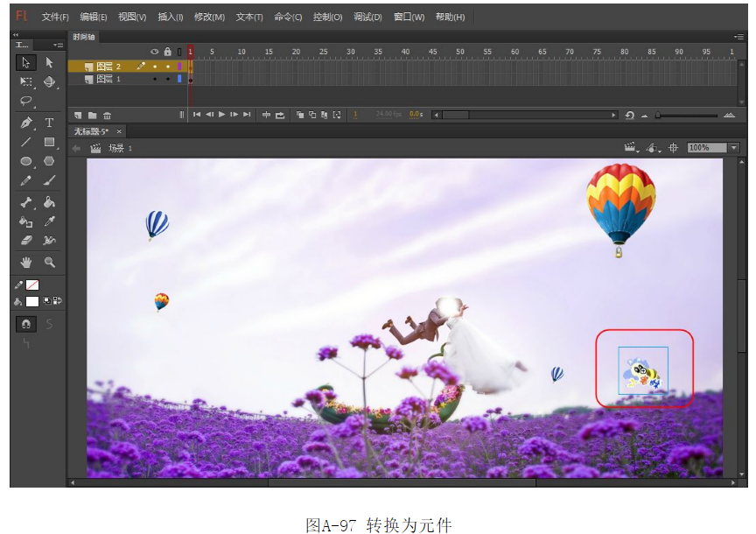Toggle visibility dot for 图层 2

tap(154, 66)
